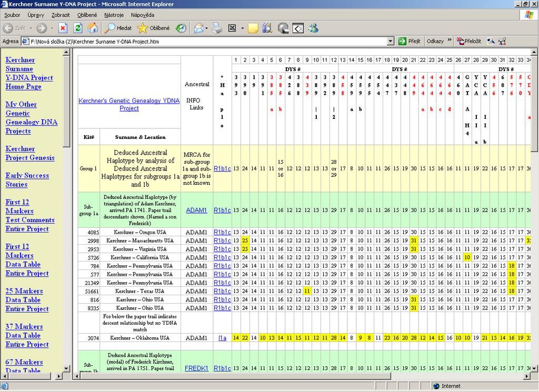This screenshot has width=539, height=392.
Task: Click Kerchner's Genetic Genealogy YDNA Project link
Action: pyautogui.click(x=129, y=104)
